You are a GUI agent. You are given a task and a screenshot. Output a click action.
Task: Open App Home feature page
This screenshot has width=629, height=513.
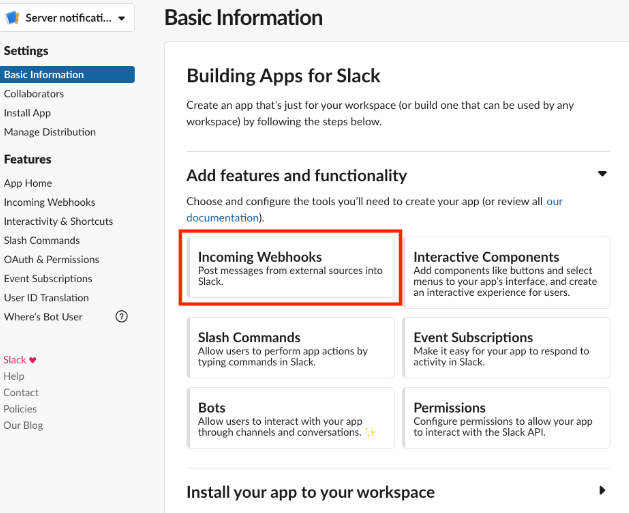pos(28,183)
